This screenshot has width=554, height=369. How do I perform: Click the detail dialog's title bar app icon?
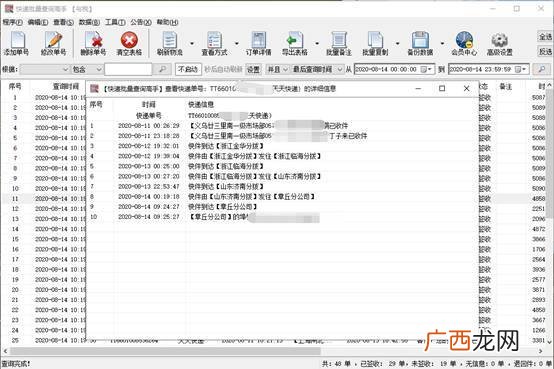pos(94,88)
